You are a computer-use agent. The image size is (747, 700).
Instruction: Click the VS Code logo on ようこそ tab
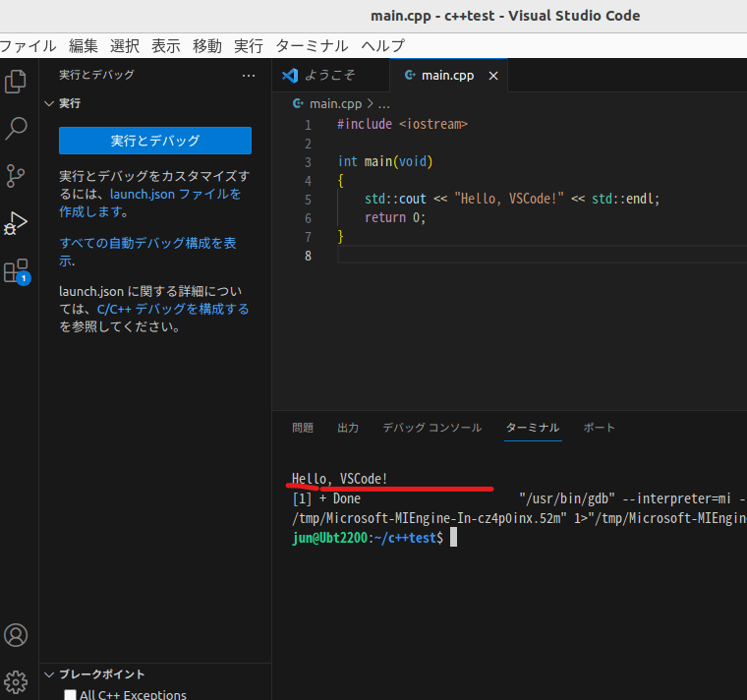(290, 76)
